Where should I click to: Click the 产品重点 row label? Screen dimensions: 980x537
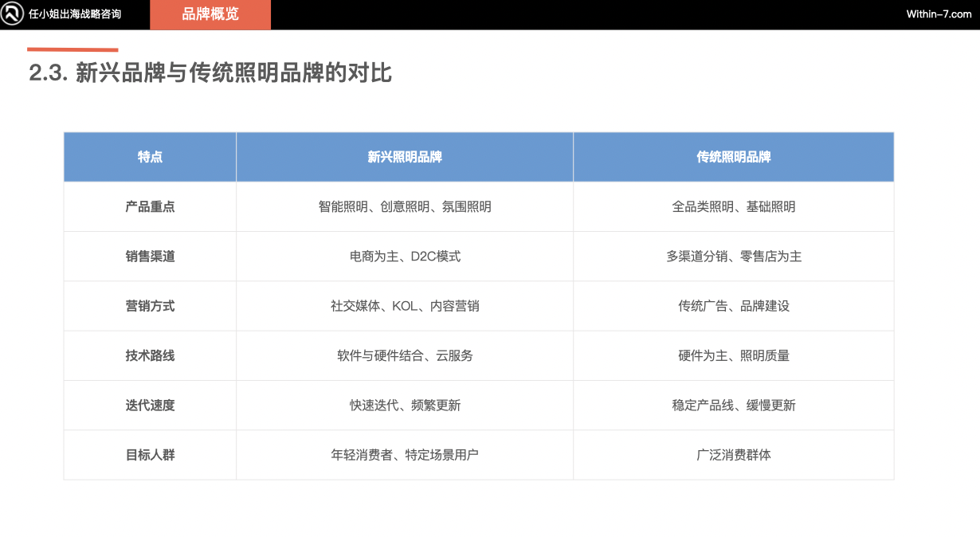150,206
